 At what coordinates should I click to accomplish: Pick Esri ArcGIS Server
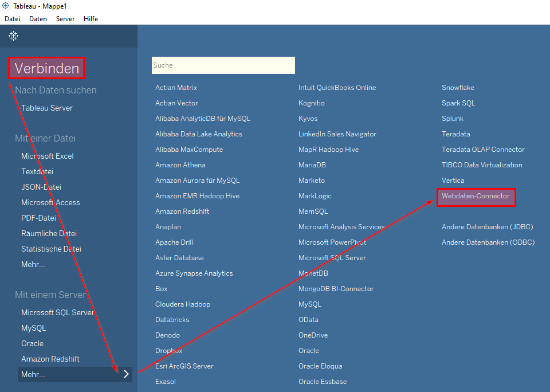click(x=184, y=365)
